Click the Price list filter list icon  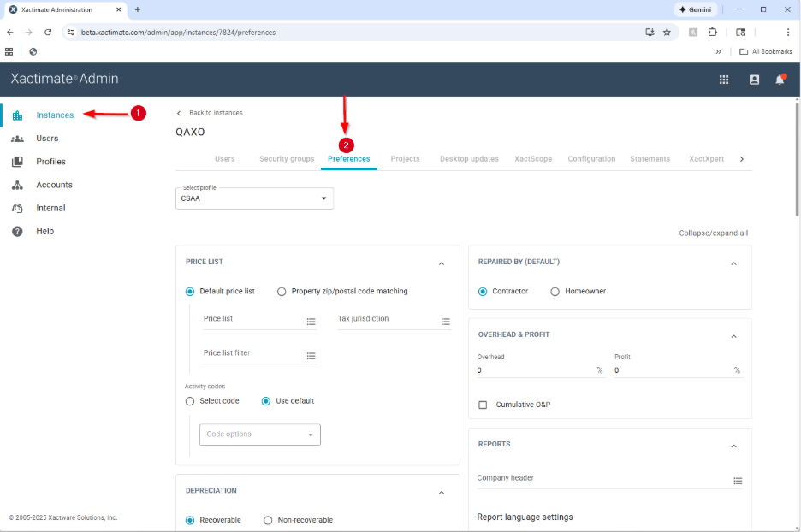coord(311,356)
